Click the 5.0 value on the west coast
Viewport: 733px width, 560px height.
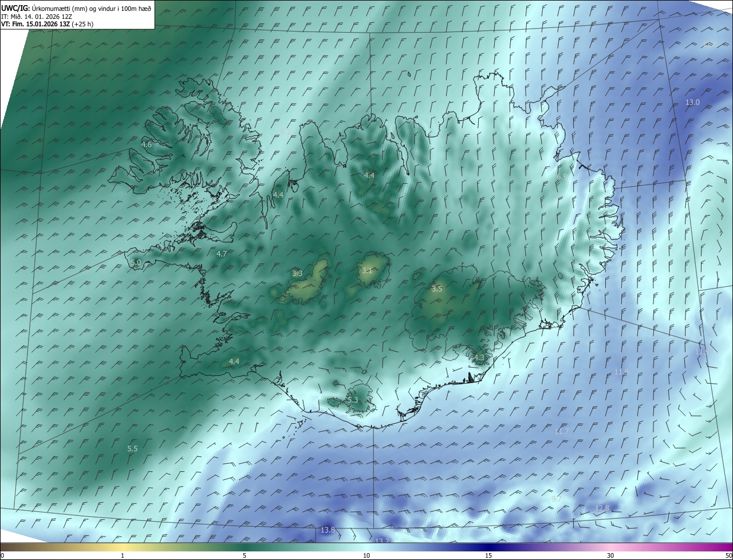coord(136,262)
